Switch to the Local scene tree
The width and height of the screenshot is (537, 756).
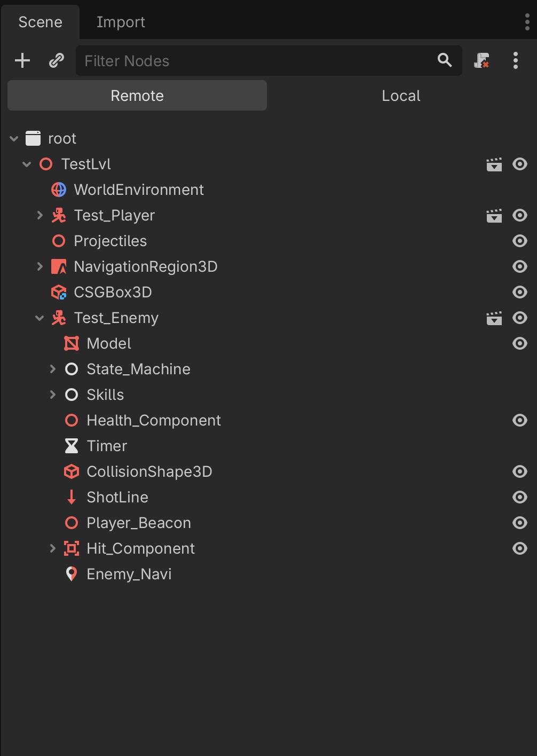[401, 96]
